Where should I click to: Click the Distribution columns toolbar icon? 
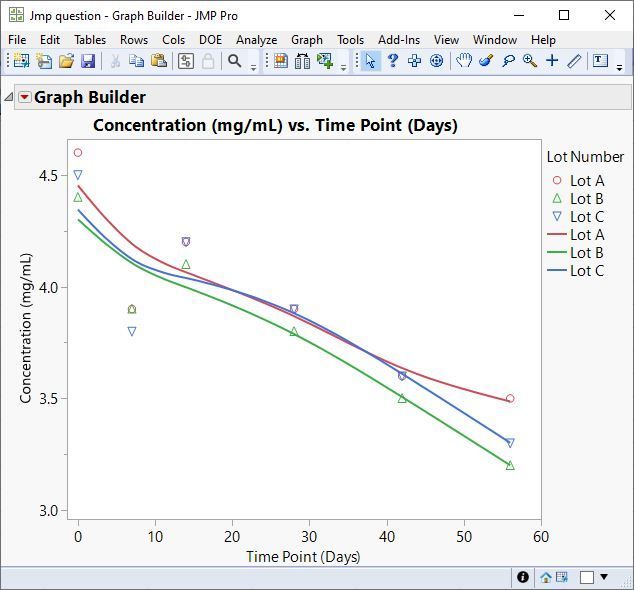coord(302,61)
